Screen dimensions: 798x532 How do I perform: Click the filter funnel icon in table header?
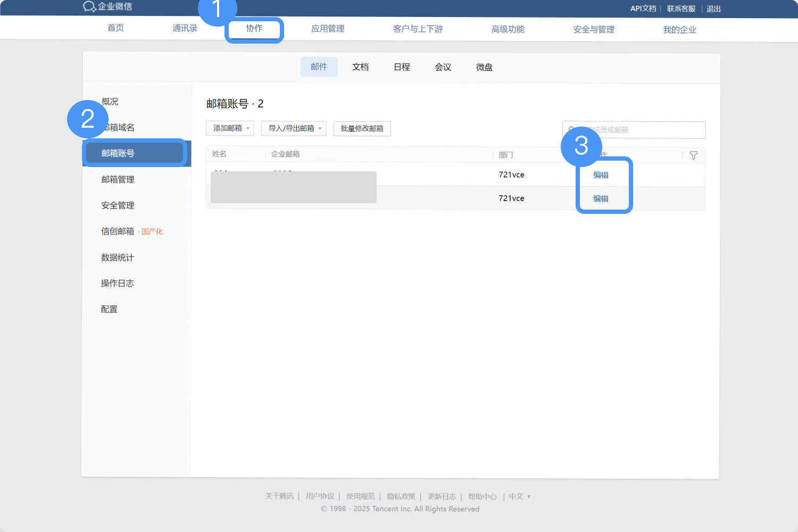tap(694, 155)
